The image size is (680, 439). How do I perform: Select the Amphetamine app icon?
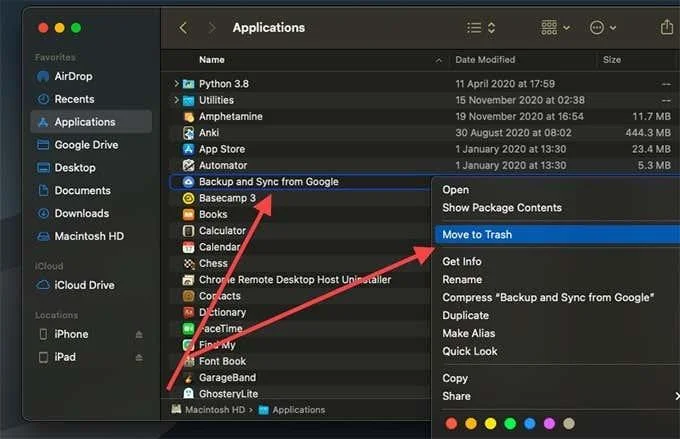[x=188, y=117]
